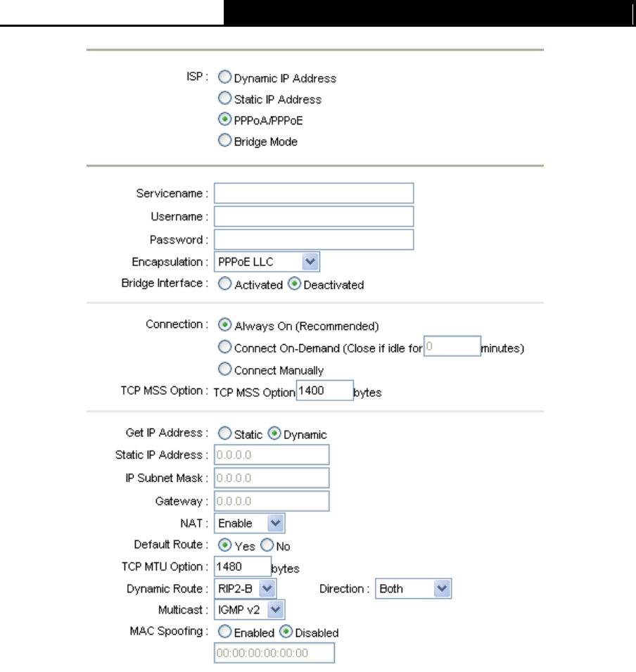Open the Multicast IGMP v2 dropdown
Image resolution: width=636 pixels, height=672 pixels.
point(250,609)
